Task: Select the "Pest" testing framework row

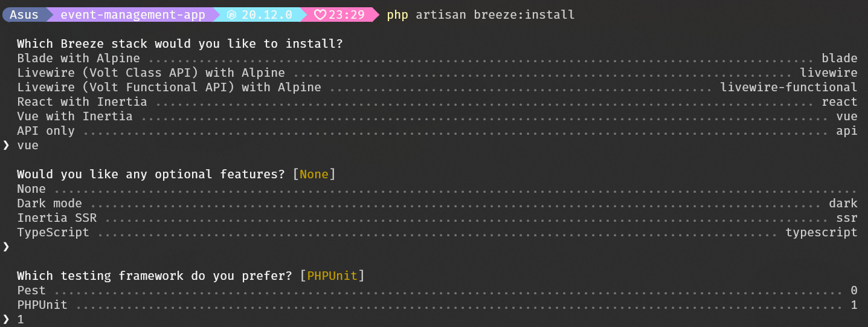Action: 31,290
